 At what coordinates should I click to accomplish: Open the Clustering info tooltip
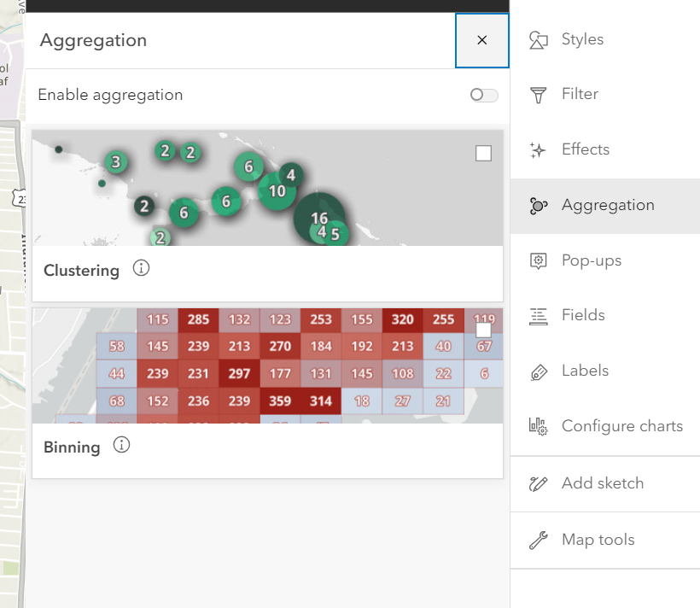coord(140,268)
